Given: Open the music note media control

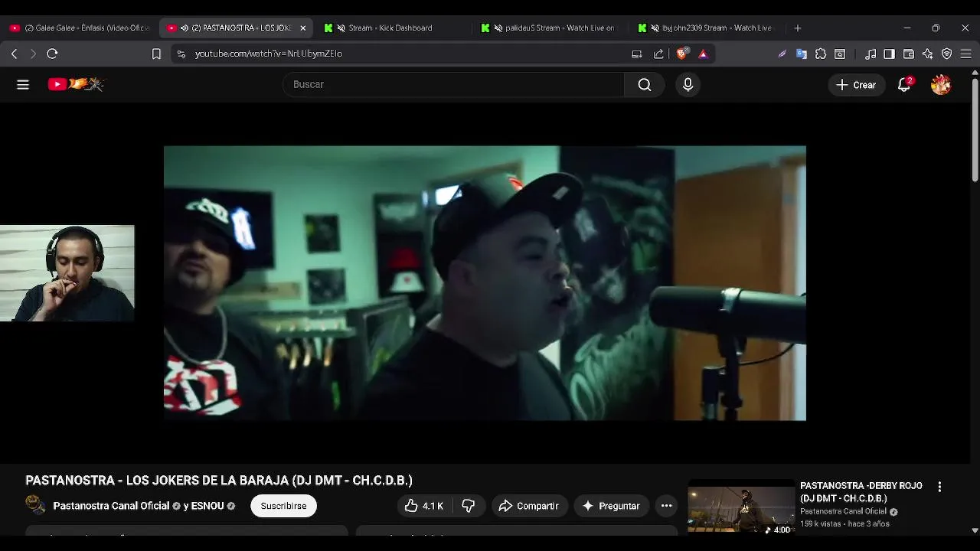Looking at the screenshot, I should click(x=871, y=54).
